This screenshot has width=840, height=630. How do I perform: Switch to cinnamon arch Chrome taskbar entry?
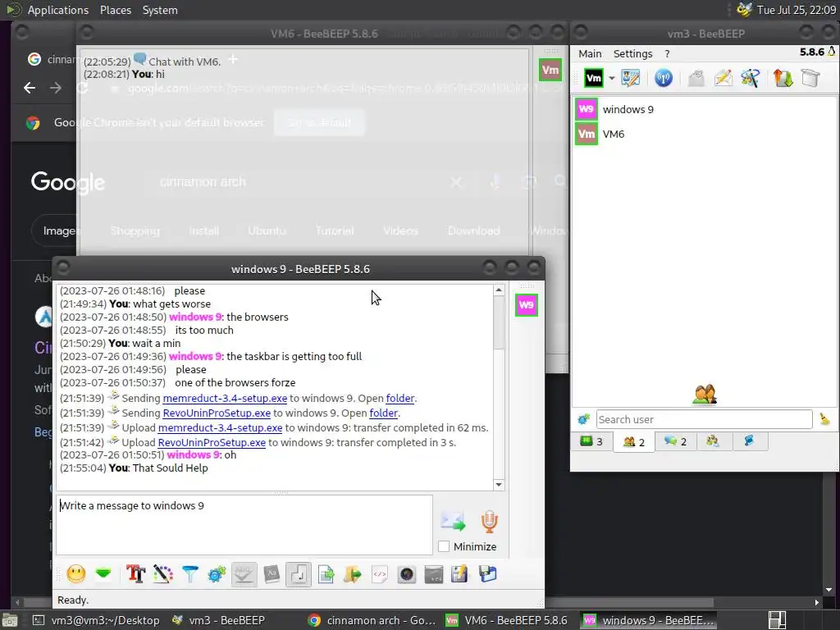coord(372,620)
